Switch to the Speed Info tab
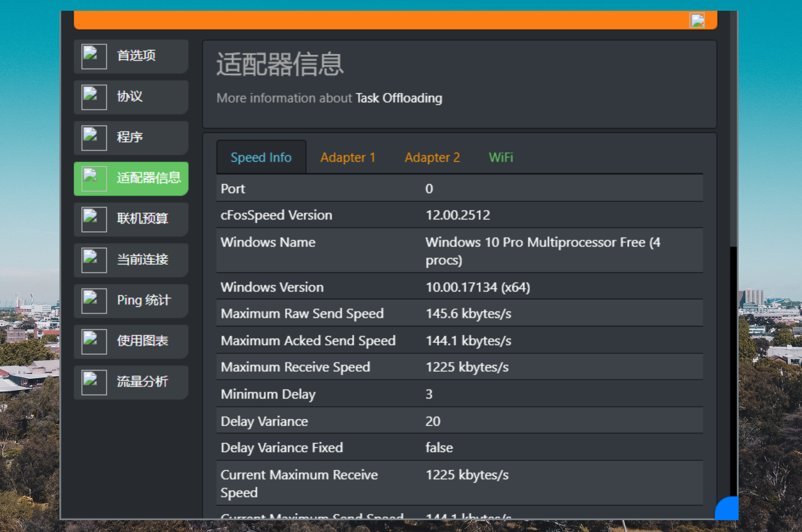Image resolution: width=802 pixels, height=532 pixels. coord(261,157)
